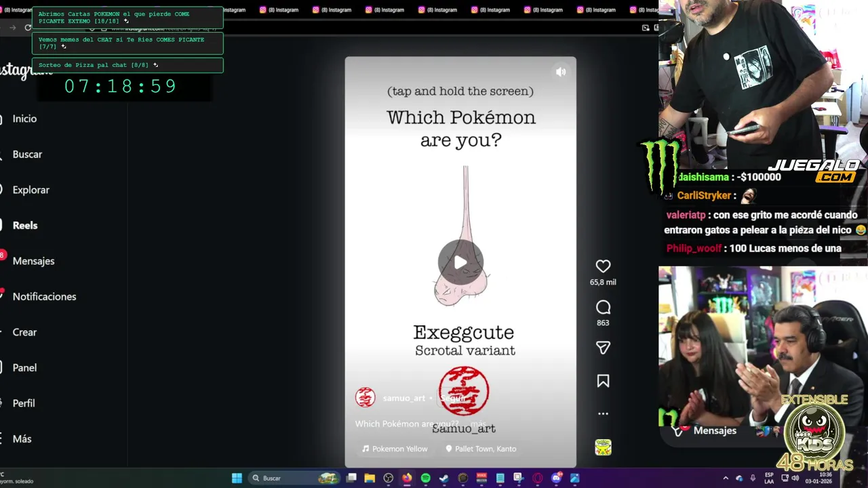Save the reel with bookmark icon

pos(603,381)
